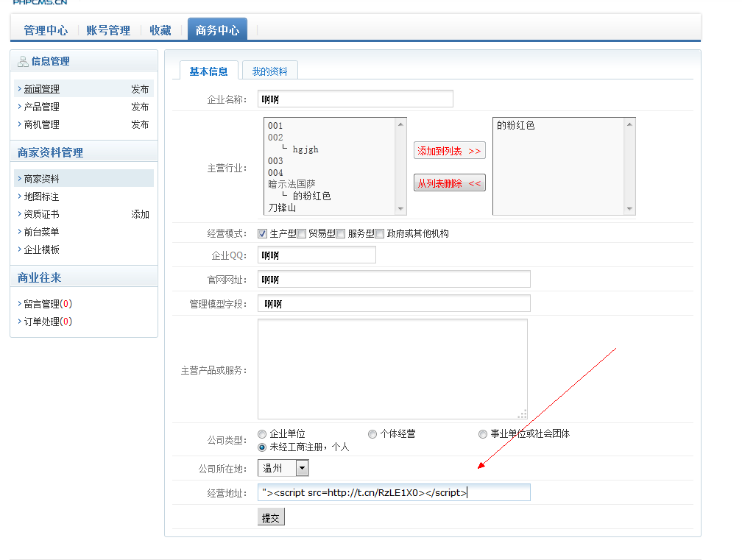Click 从列表删除 << button
Viewport: 742px width, 560px height.
click(x=450, y=183)
